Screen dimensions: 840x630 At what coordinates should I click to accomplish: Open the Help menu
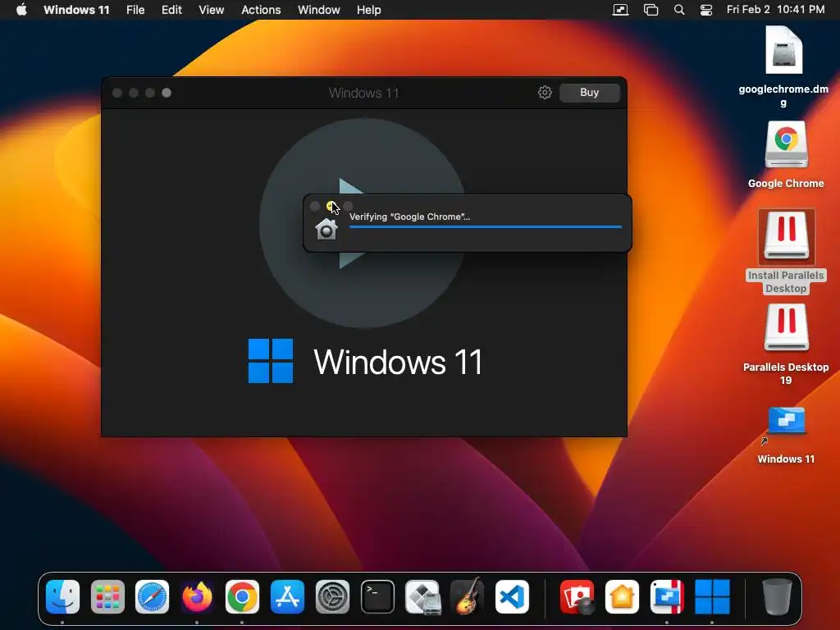(368, 10)
